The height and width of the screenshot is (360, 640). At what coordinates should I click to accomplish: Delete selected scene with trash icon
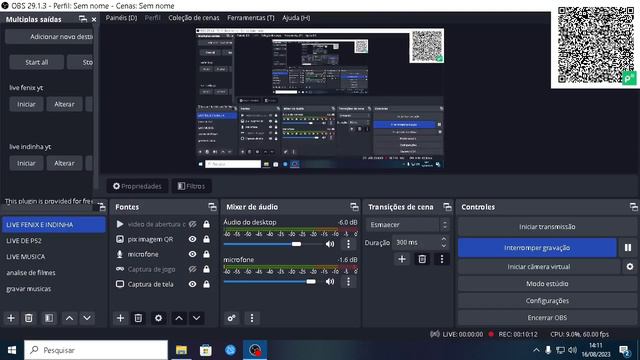[29, 318]
